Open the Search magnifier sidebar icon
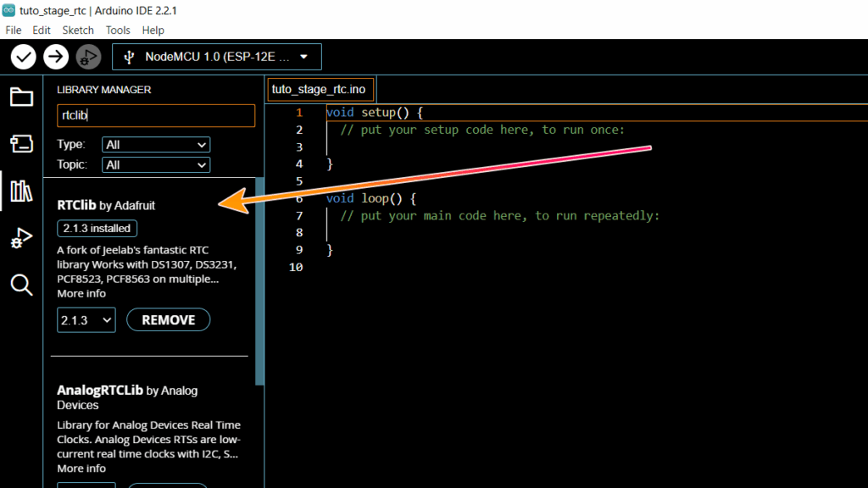Image resolution: width=868 pixels, height=488 pixels. point(21,285)
